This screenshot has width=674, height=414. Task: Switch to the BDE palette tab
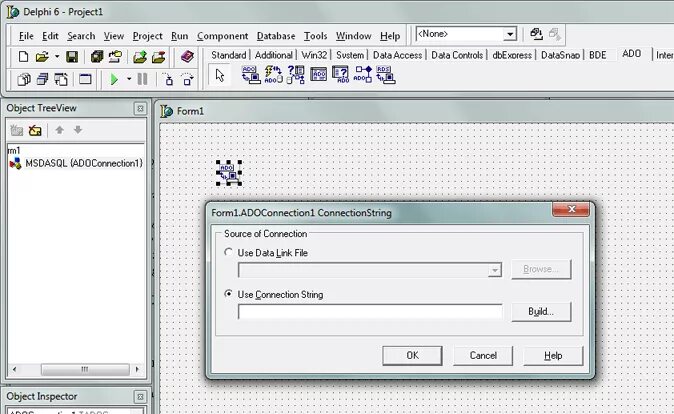[x=597, y=55]
